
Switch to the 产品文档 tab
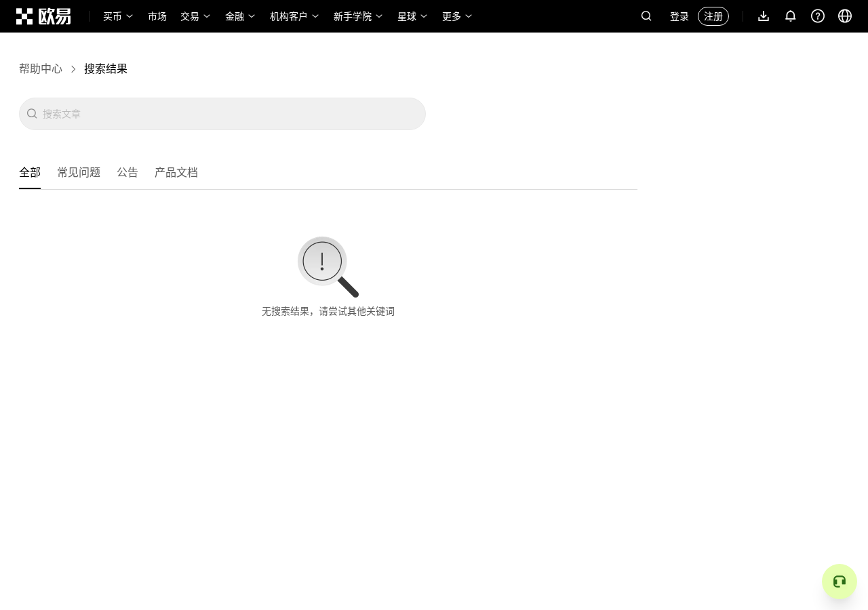(176, 172)
